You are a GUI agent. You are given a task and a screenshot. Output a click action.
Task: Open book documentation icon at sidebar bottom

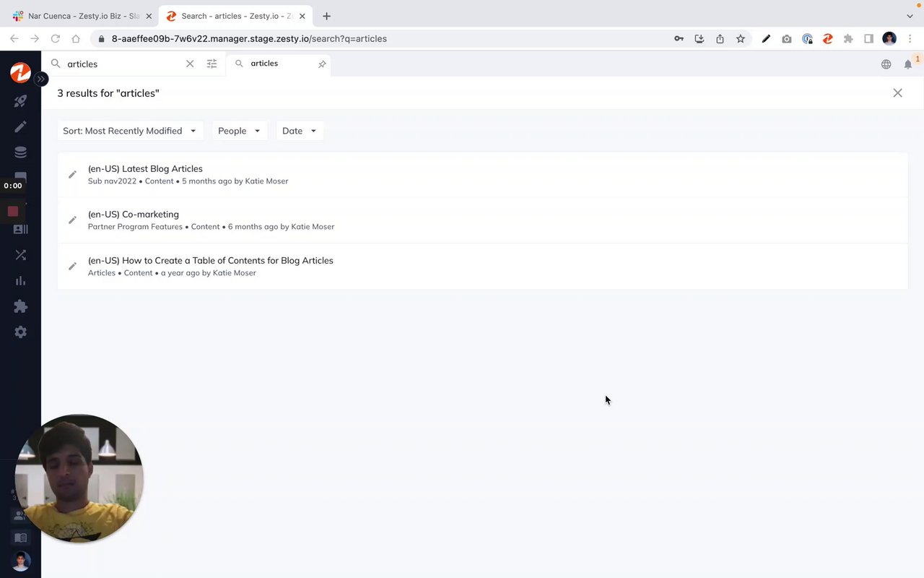pyautogui.click(x=20, y=538)
